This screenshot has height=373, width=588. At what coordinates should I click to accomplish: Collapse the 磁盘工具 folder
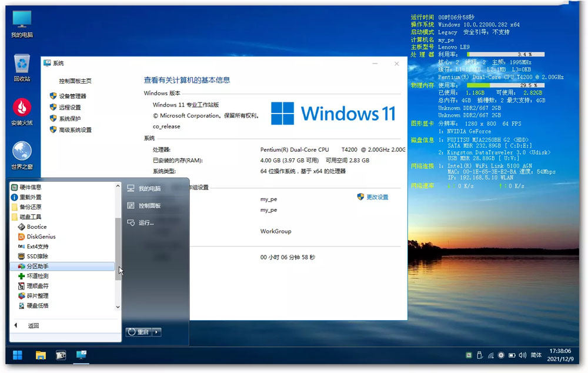[26, 217]
